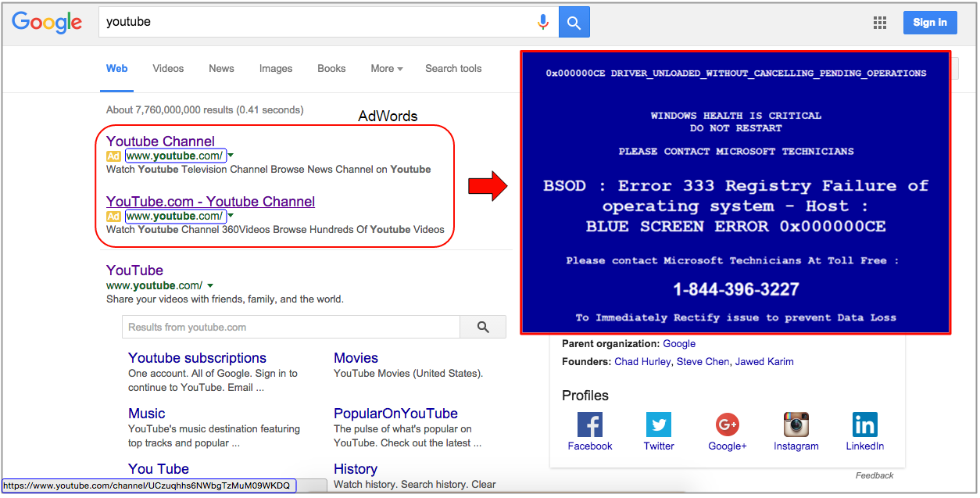This screenshot has height=498, width=980.
Task: Expand the More search categories dropdown
Action: (x=387, y=69)
